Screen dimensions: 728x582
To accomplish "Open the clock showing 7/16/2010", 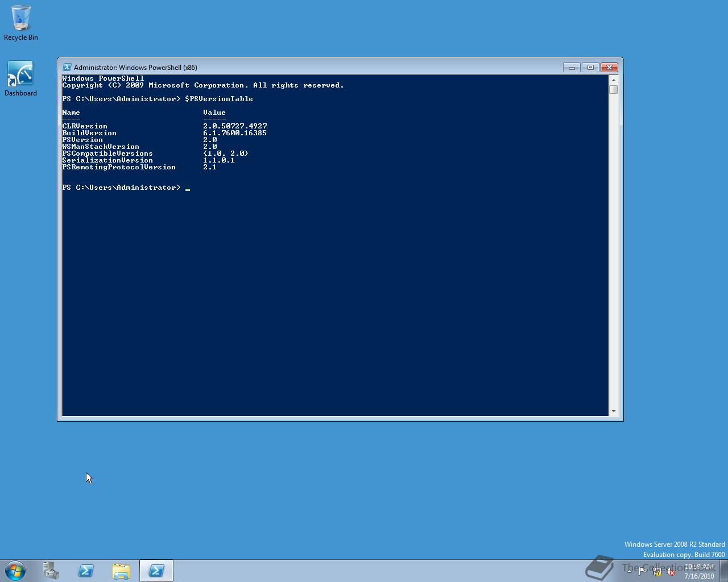I will [699, 571].
